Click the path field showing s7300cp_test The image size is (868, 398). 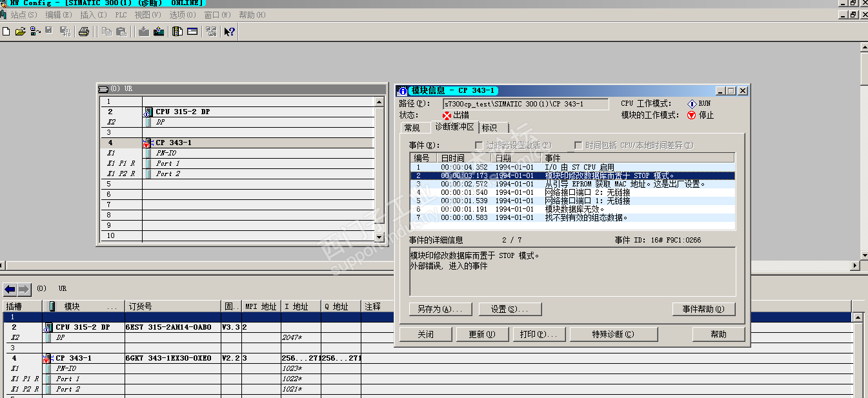[x=525, y=104]
